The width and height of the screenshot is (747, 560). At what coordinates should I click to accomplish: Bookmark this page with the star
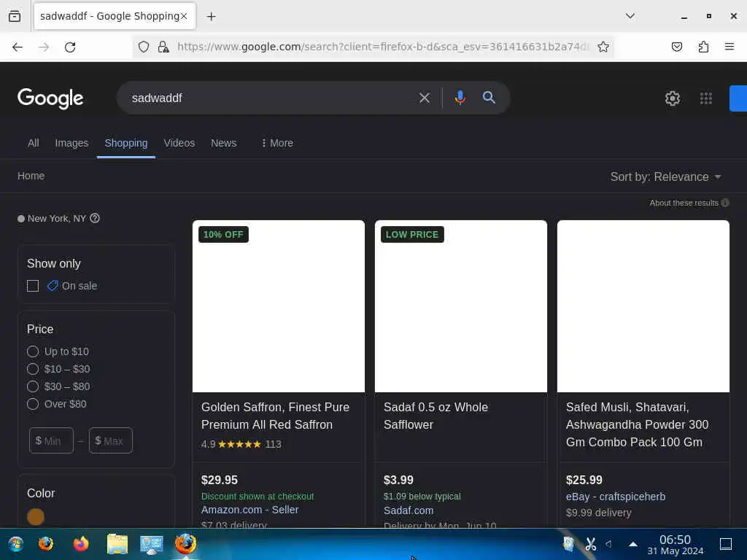[x=603, y=47]
